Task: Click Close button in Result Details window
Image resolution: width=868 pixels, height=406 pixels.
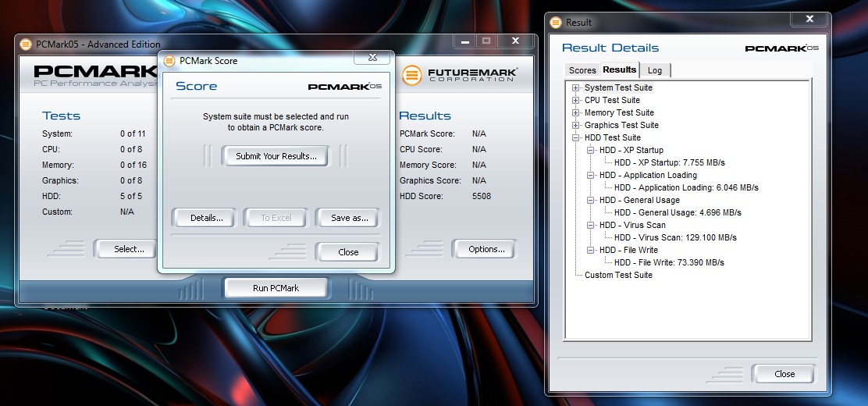Action: [784, 374]
